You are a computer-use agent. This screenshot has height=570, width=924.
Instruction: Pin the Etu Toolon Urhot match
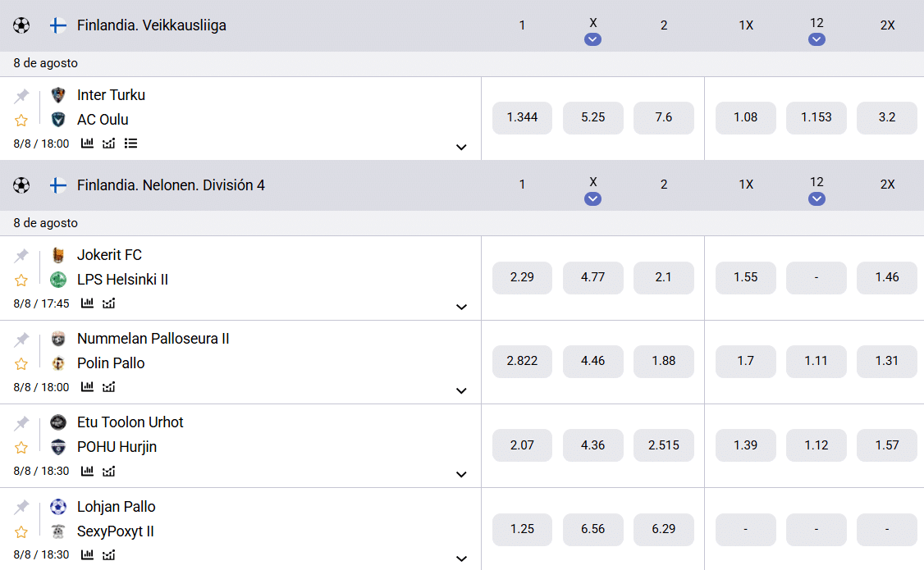pyautogui.click(x=22, y=423)
